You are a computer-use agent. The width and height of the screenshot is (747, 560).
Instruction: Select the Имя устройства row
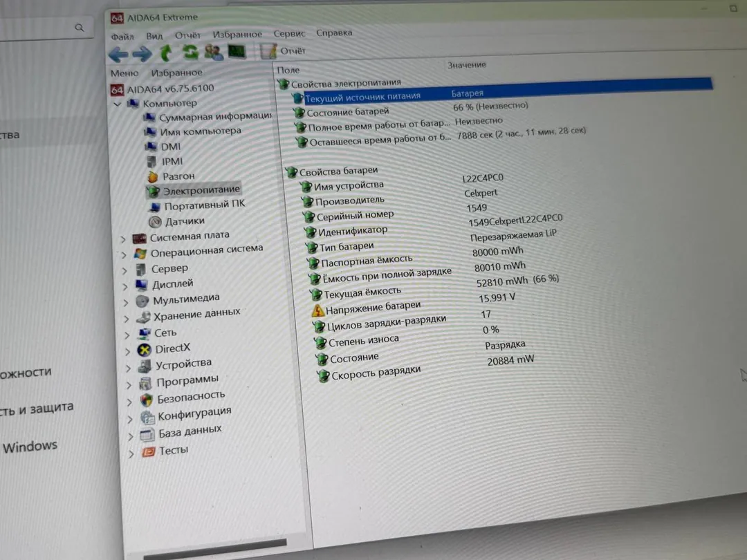pyautogui.click(x=401, y=183)
